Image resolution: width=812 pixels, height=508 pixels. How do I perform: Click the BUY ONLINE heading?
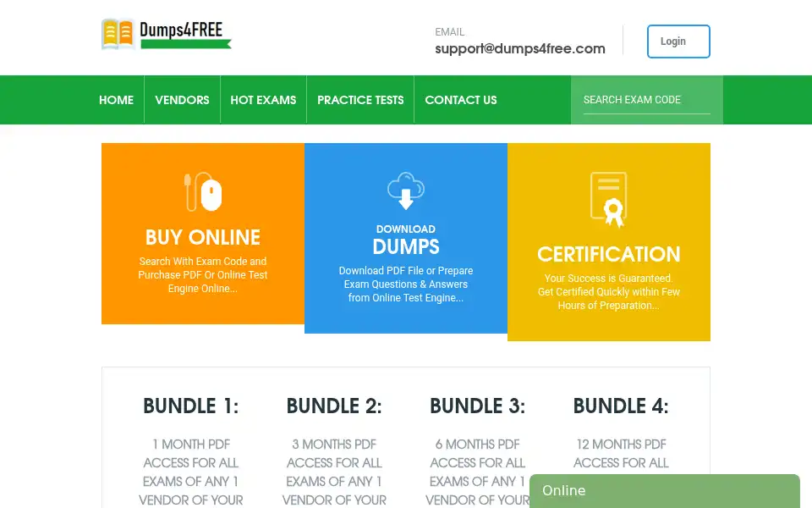(203, 237)
